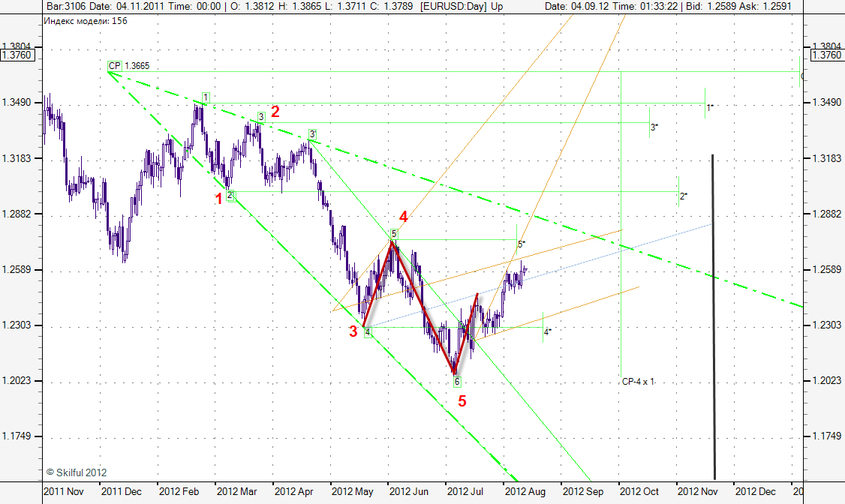Viewport: 845px width, 504px height.
Task: Click the red wave label 4
Action: coord(404,217)
